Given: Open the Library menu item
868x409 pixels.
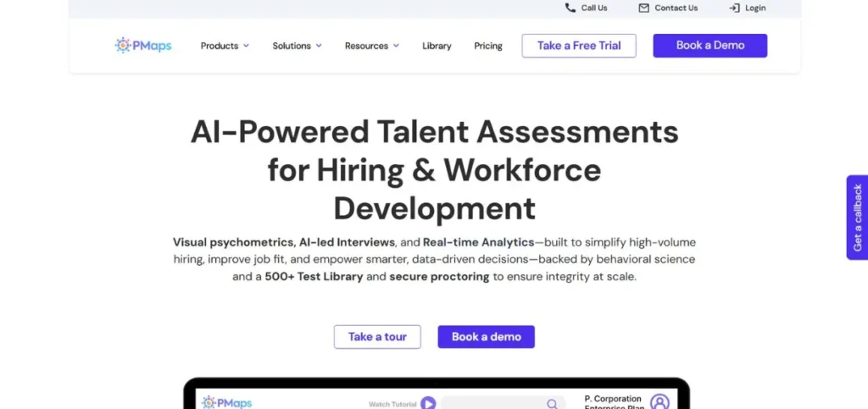Looking at the screenshot, I should [x=437, y=46].
